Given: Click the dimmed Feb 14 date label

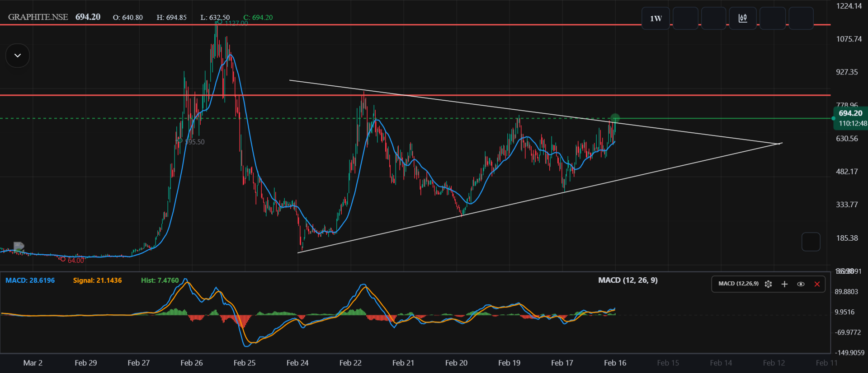Looking at the screenshot, I should tap(721, 363).
